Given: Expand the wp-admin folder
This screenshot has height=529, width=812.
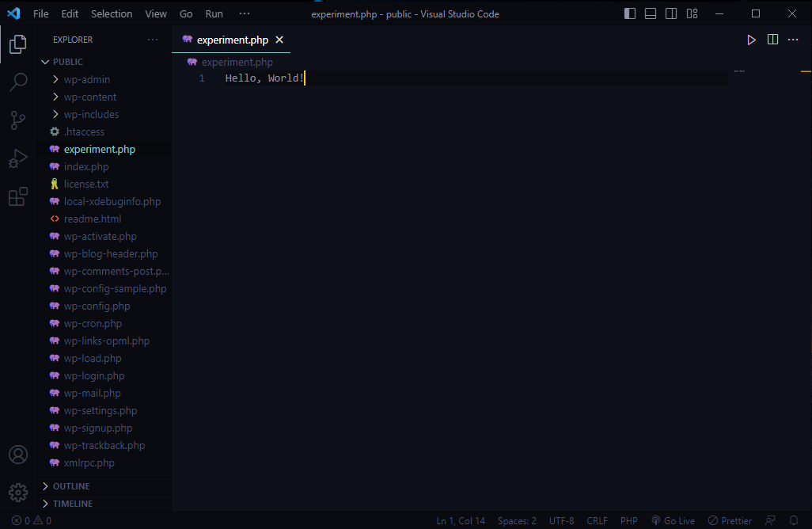Looking at the screenshot, I should tap(104, 79).
